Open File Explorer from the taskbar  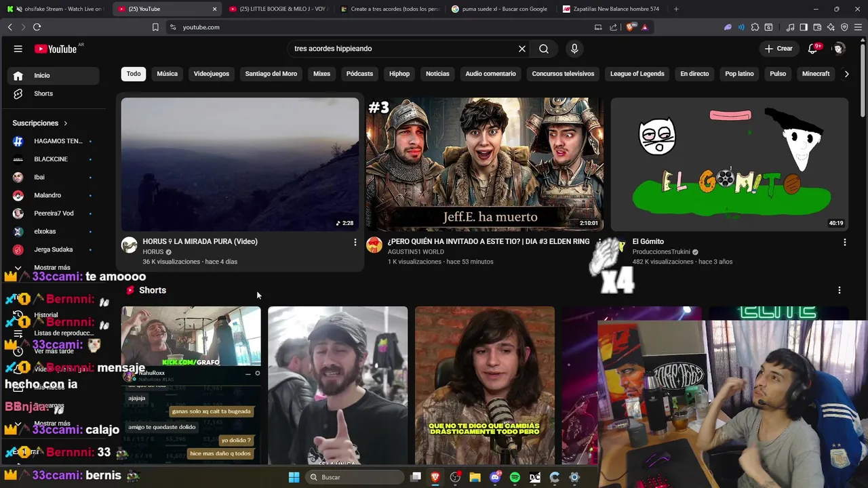(475, 477)
